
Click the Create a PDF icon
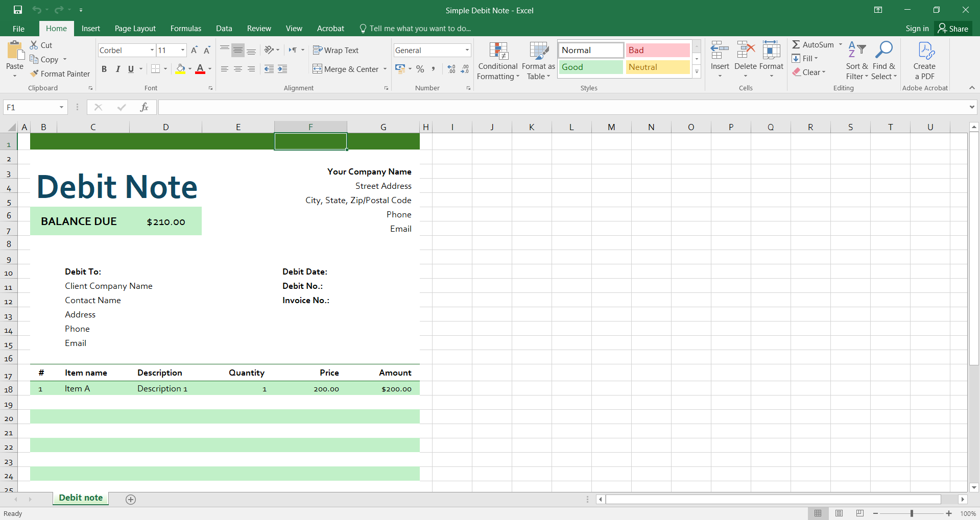coord(924,51)
